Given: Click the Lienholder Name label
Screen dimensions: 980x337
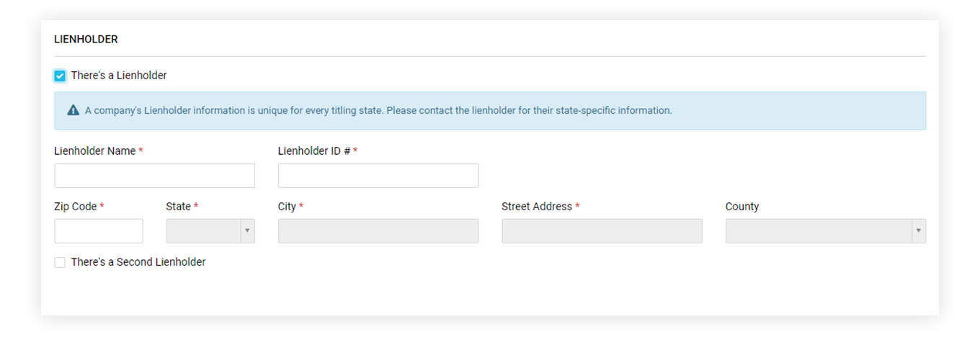Looking at the screenshot, I should point(95,151).
